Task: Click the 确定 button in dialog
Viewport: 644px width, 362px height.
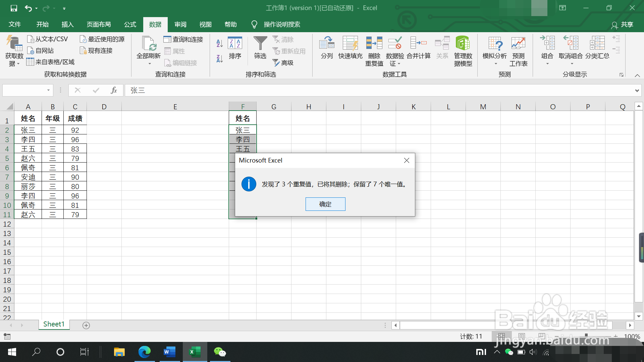Action: pyautogui.click(x=325, y=204)
